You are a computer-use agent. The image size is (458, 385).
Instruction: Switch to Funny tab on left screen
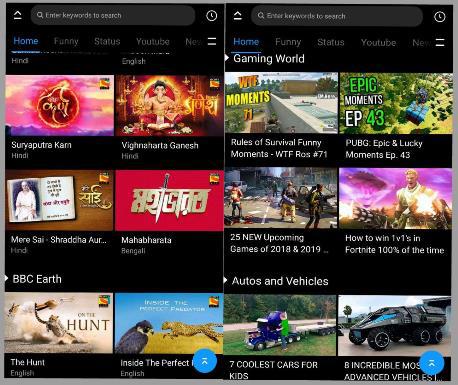[x=66, y=41]
